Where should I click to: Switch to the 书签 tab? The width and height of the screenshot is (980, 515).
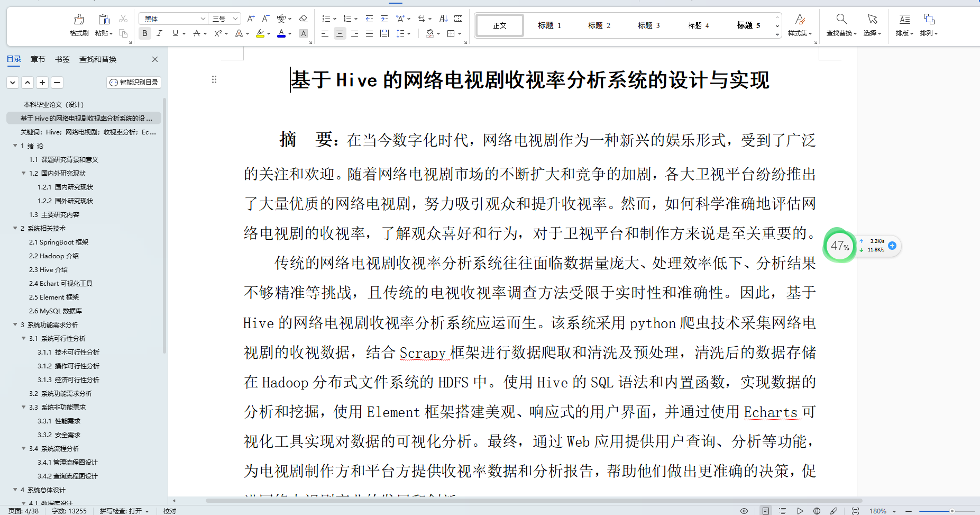tap(62, 59)
